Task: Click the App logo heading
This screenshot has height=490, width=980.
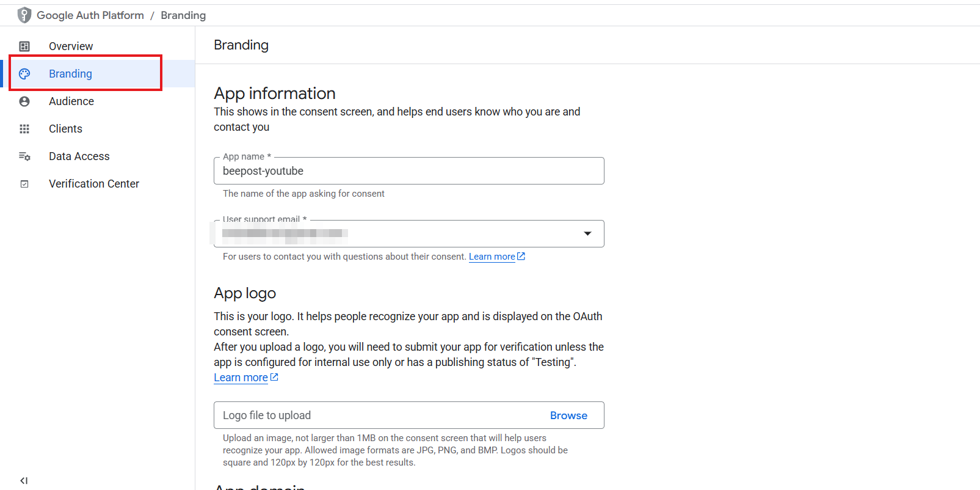Action: coord(245,293)
